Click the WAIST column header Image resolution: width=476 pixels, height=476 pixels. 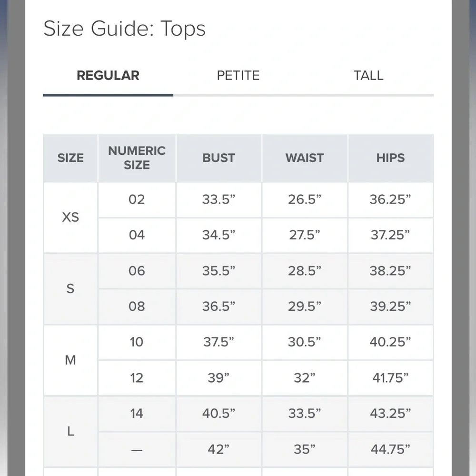pos(305,158)
